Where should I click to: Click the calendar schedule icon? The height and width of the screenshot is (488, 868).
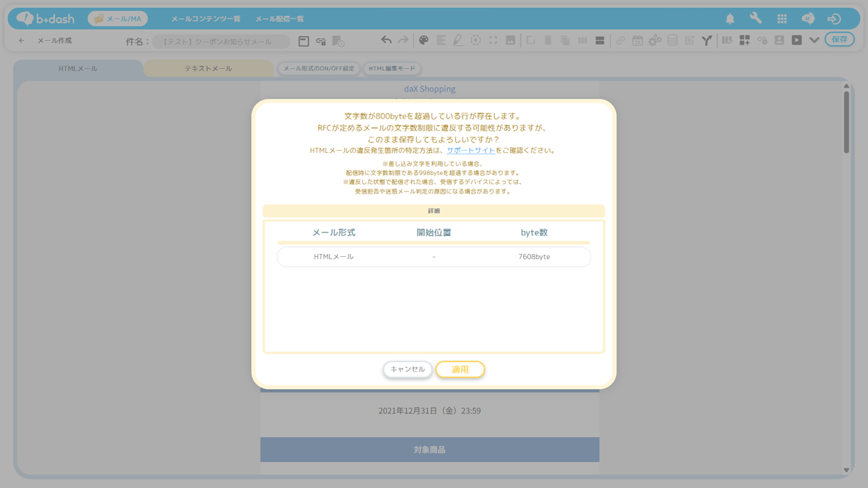(637, 41)
